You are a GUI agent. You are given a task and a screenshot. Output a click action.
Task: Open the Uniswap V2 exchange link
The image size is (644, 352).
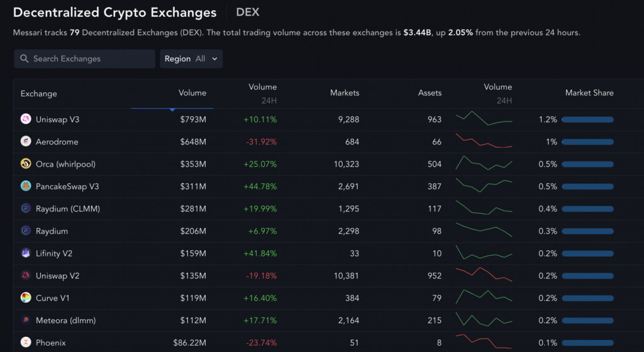(57, 276)
